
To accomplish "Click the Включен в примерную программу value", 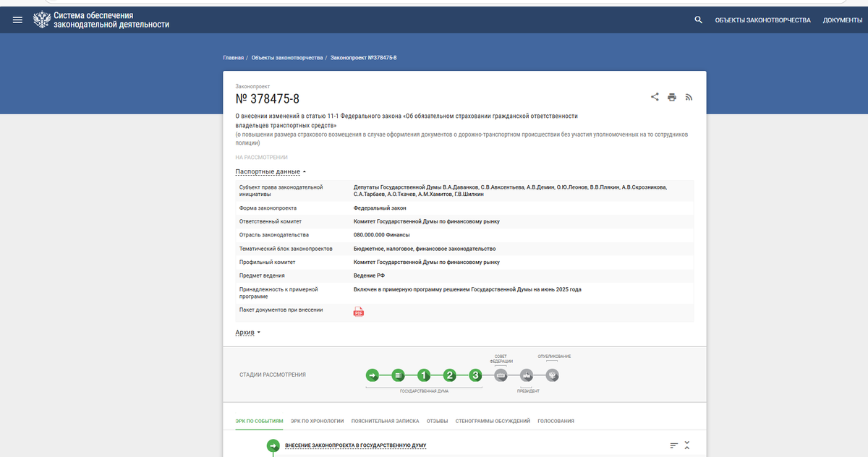I will pos(467,289).
